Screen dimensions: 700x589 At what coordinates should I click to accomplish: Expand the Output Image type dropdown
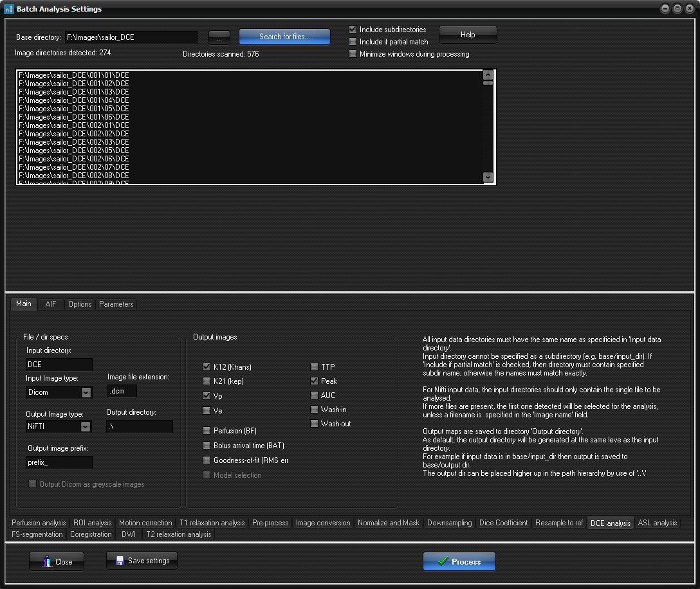click(85, 426)
